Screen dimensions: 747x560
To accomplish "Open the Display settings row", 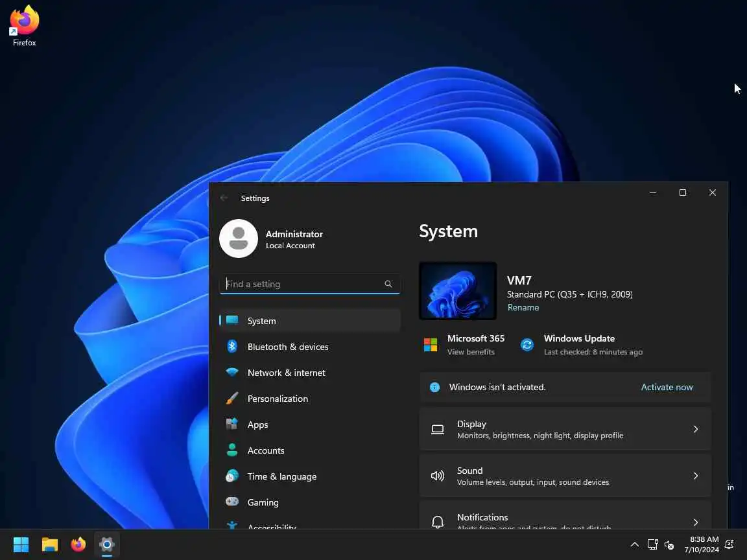I will tap(565, 430).
